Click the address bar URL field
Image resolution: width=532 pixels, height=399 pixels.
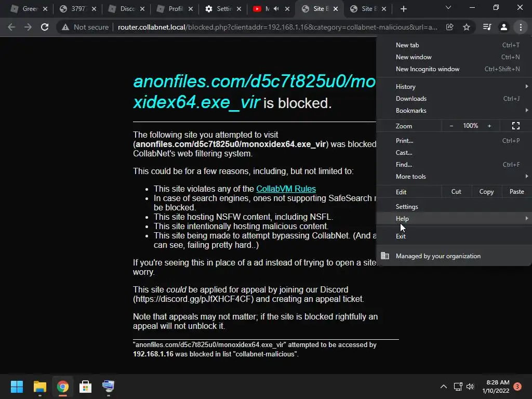click(x=277, y=27)
